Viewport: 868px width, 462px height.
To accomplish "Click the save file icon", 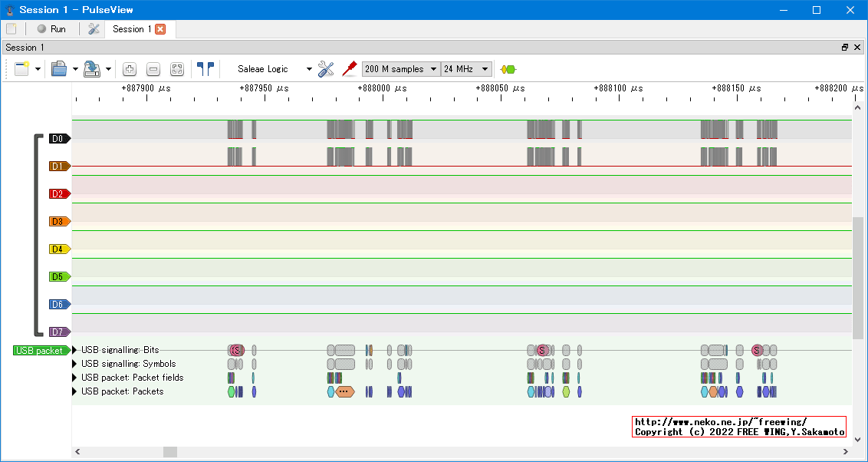I will pyautogui.click(x=92, y=69).
